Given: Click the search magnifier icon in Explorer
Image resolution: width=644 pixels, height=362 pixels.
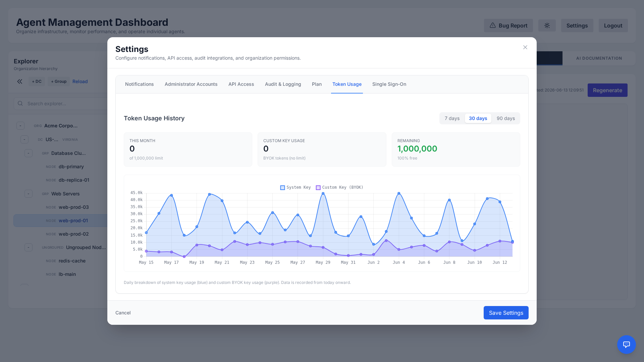Looking at the screenshot, I should click(x=20, y=104).
